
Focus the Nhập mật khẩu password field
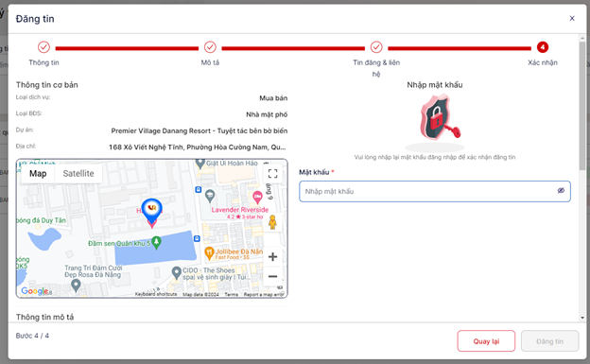[x=435, y=191]
